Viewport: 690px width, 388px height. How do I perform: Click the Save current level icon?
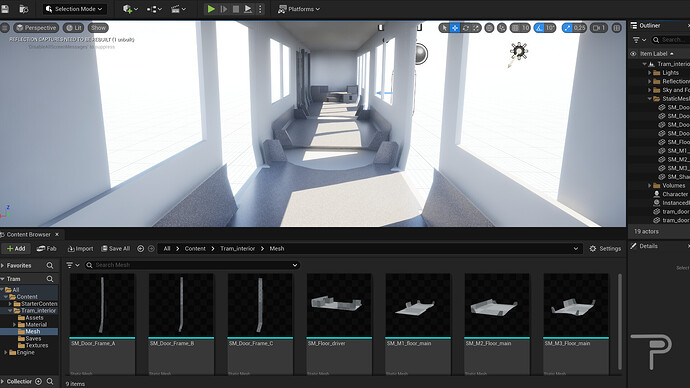[x=5, y=9]
